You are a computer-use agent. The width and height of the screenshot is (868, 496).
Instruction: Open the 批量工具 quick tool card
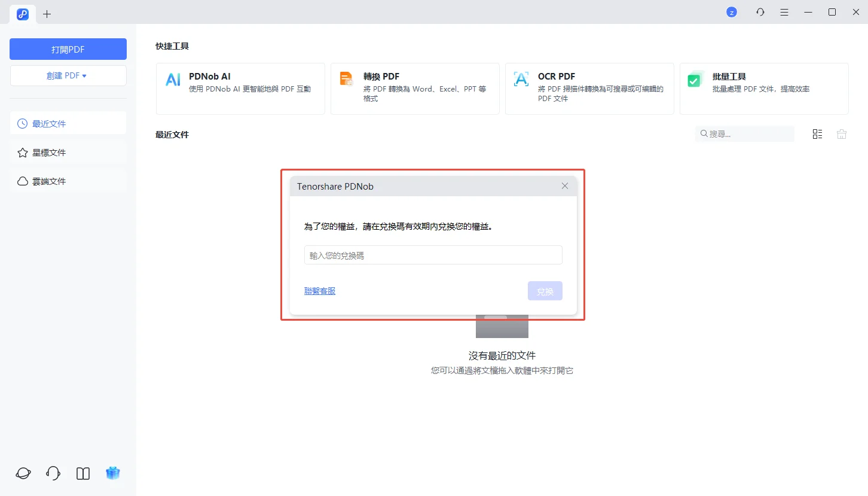tap(764, 89)
